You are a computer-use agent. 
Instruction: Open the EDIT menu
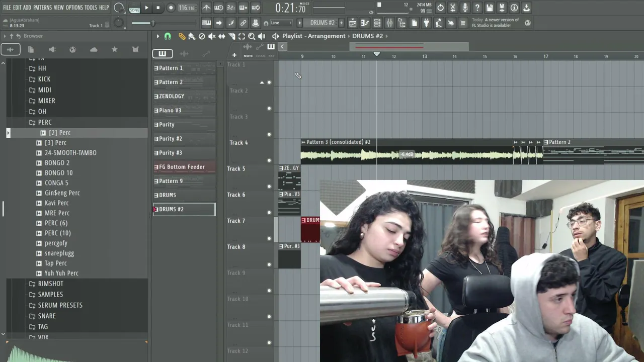point(17,8)
